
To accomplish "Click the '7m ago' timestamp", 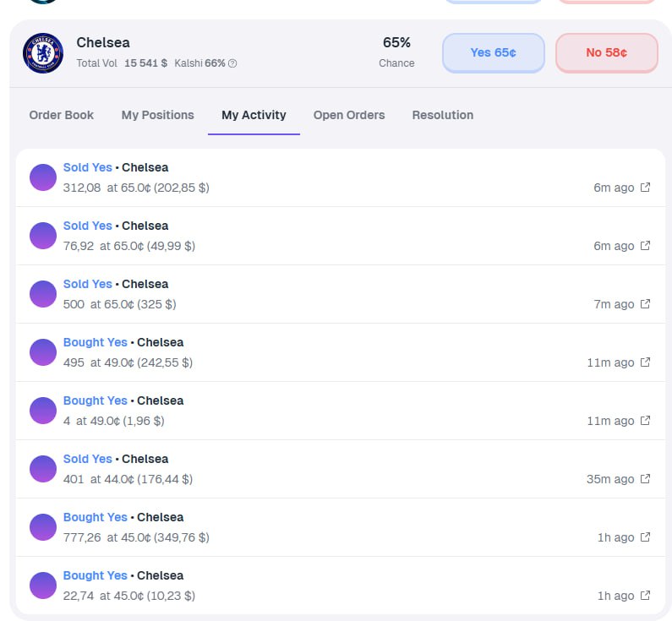I will coord(614,304).
